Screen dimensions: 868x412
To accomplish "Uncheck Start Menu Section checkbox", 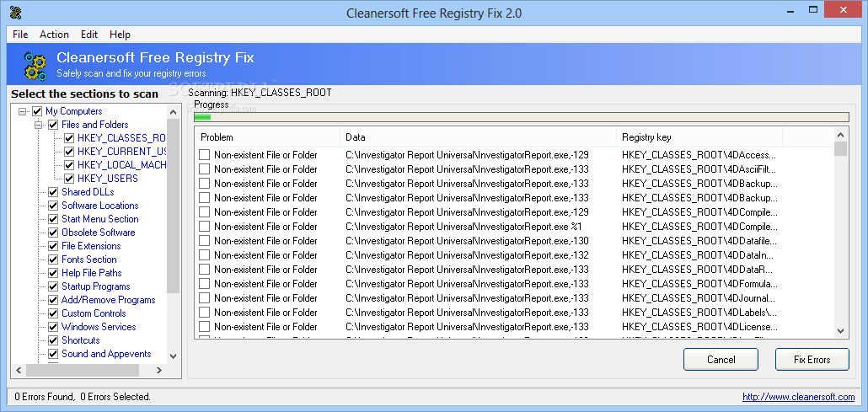I will pos(53,219).
